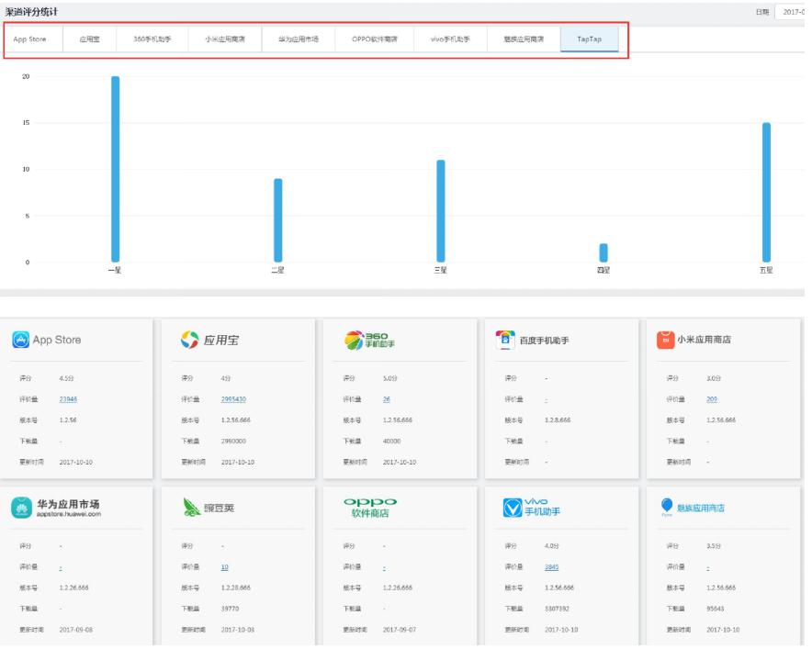Select the TapTap tab
812x649 pixels.
(590, 39)
